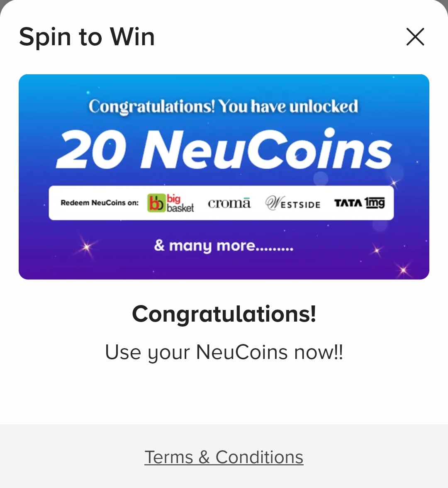Click the green bb square icon
The width and height of the screenshot is (448, 488).
pos(156,203)
